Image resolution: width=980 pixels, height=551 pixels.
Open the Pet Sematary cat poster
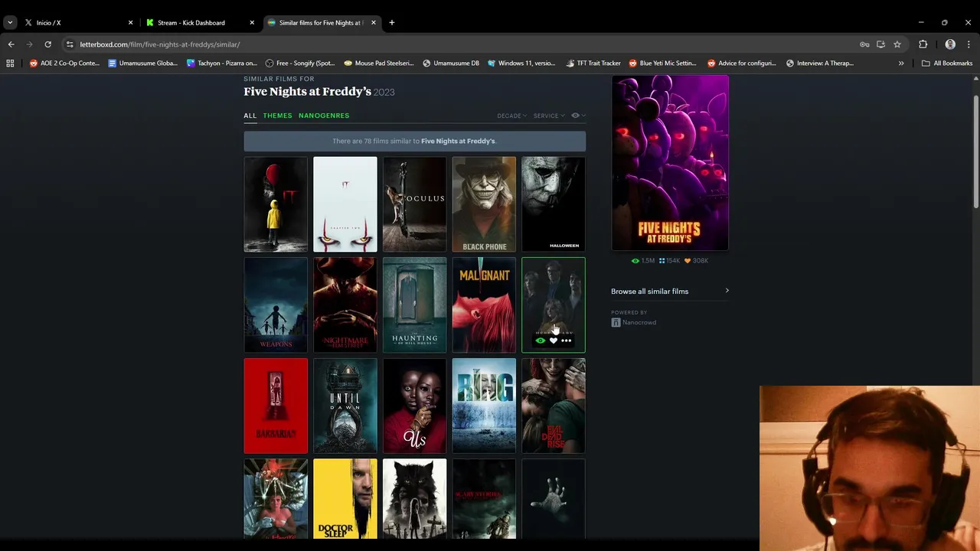(414, 499)
